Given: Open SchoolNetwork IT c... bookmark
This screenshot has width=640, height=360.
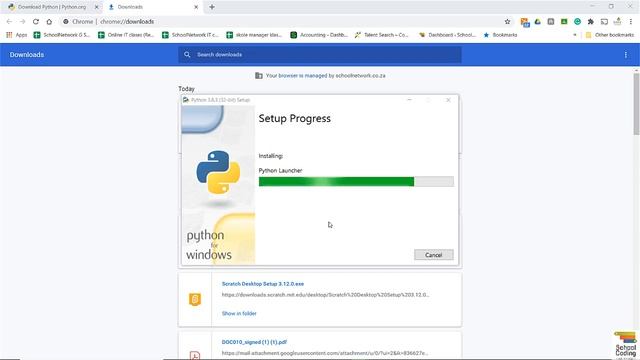Looking at the screenshot, I should (x=190, y=35).
